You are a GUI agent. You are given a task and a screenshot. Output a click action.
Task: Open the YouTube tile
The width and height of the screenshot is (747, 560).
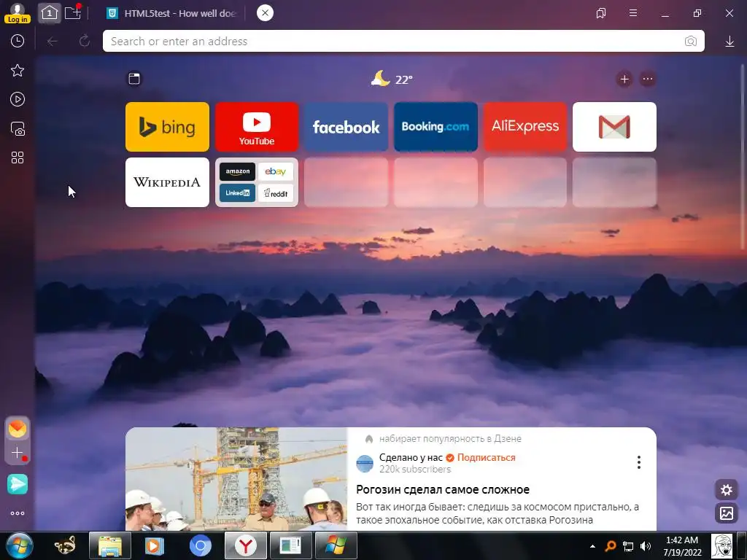(257, 127)
